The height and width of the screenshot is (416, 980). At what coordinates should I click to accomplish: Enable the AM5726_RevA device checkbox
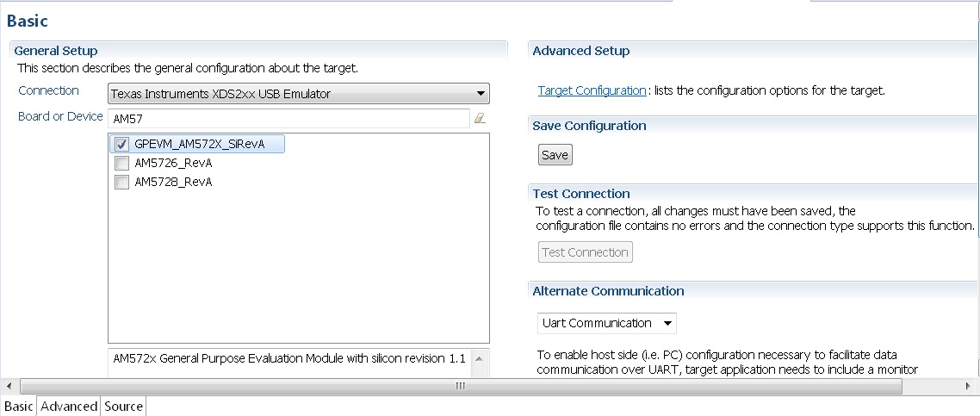[x=122, y=164]
